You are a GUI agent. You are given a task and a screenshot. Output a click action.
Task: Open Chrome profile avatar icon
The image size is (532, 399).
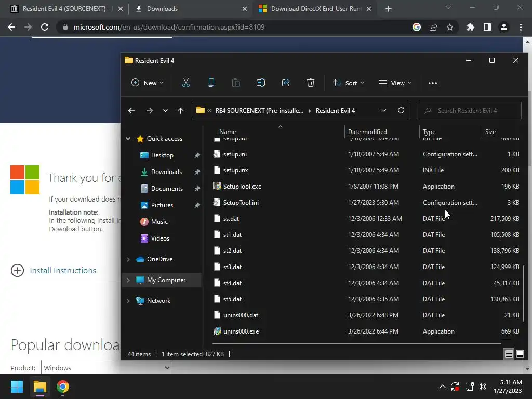point(504,27)
